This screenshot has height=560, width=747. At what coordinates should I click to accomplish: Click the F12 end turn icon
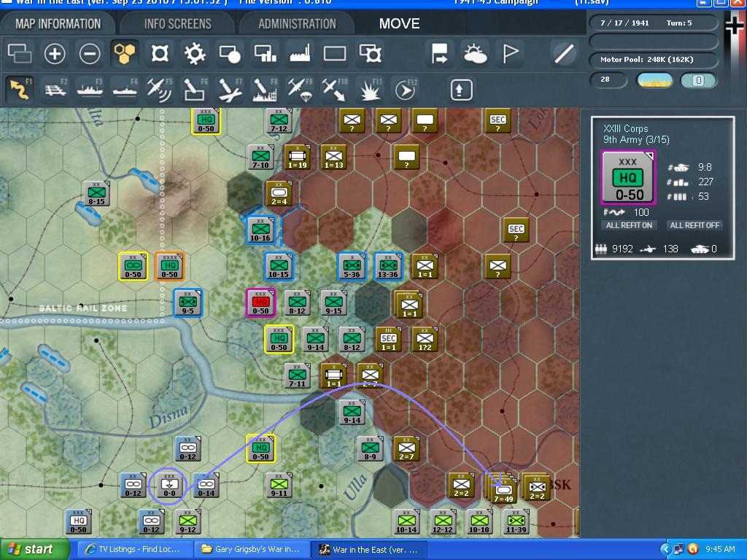[406, 89]
